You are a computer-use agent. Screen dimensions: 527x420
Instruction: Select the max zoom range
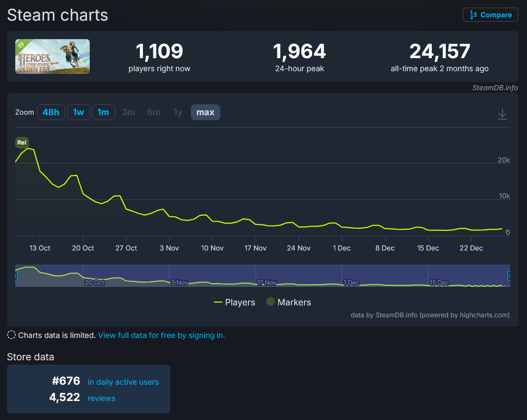point(206,112)
